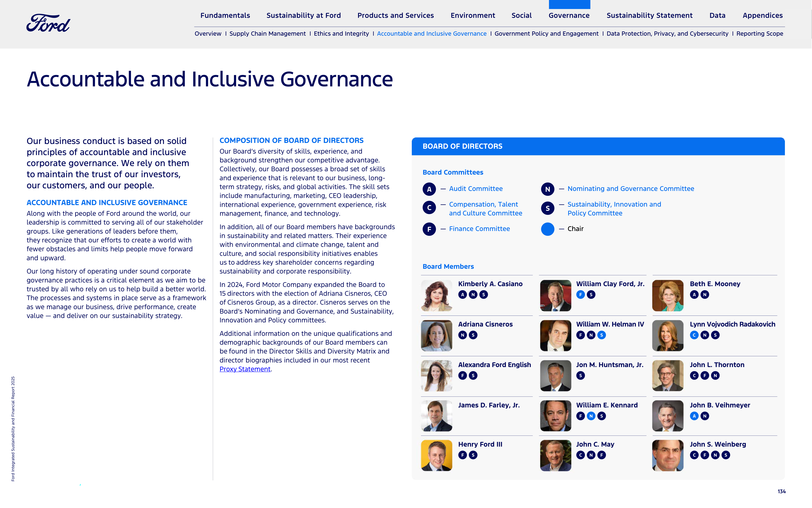Click Alexandra Ford English's 'F' badge

tap(463, 376)
